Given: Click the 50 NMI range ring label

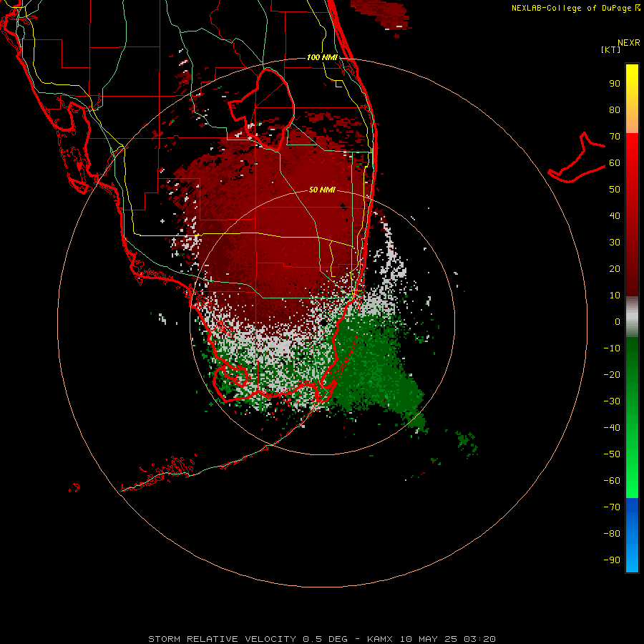Looking at the screenshot, I should (322, 190).
